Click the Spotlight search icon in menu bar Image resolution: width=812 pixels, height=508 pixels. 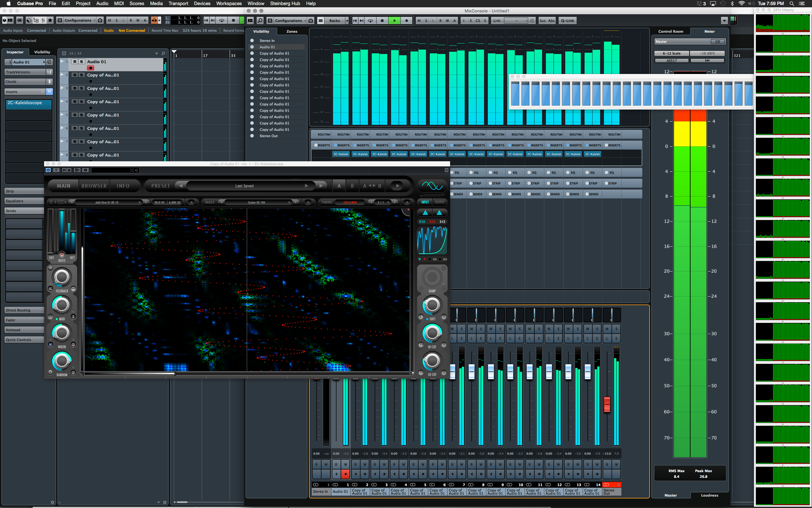(x=792, y=3)
